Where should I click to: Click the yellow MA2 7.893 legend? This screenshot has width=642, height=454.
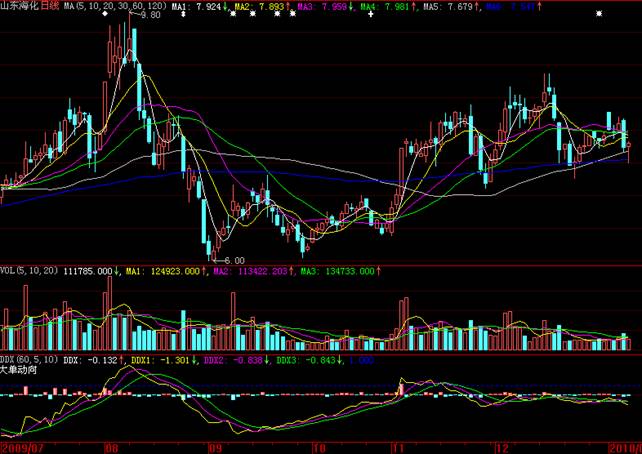pyautogui.click(x=260, y=6)
